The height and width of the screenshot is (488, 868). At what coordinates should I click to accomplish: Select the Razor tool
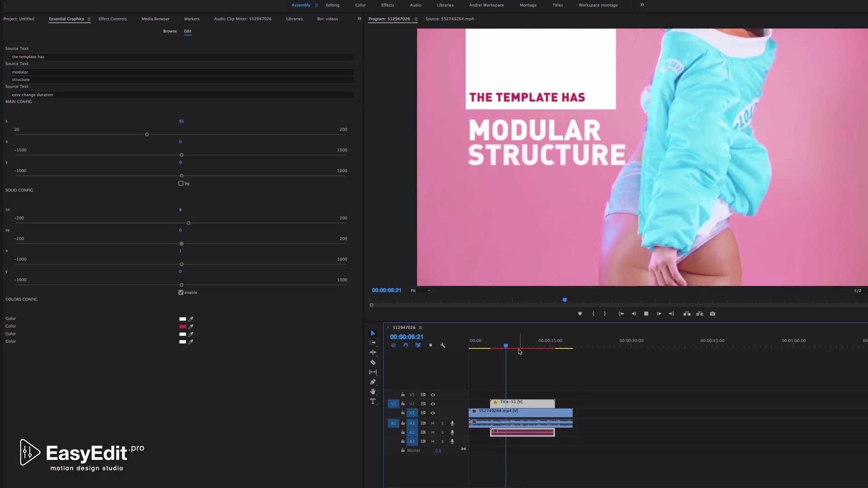[x=373, y=362]
